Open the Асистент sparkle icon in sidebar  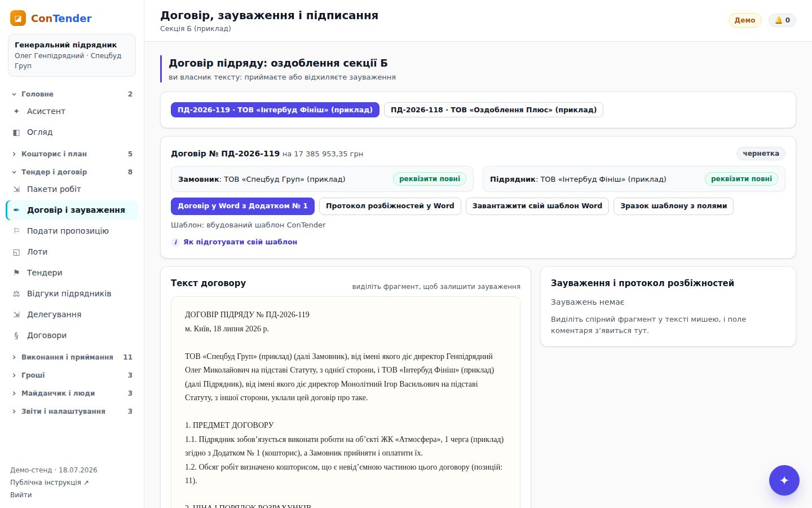pyautogui.click(x=16, y=111)
